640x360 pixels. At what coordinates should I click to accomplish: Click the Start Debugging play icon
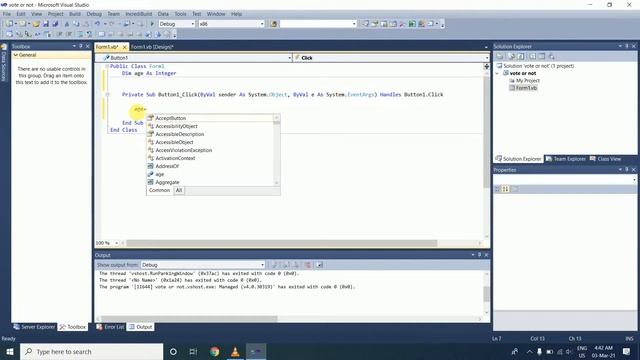pyautogui.click(x=152, y=24)
